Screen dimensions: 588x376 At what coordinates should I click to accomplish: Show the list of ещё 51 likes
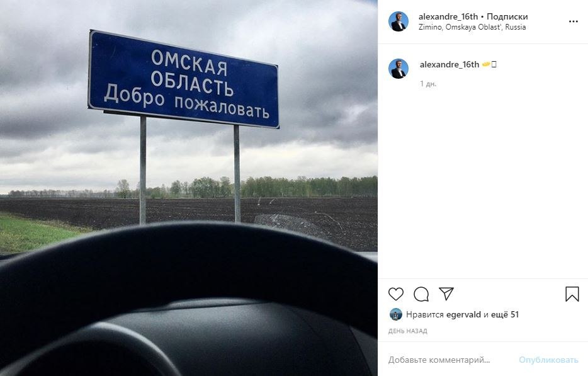[505, 314]
